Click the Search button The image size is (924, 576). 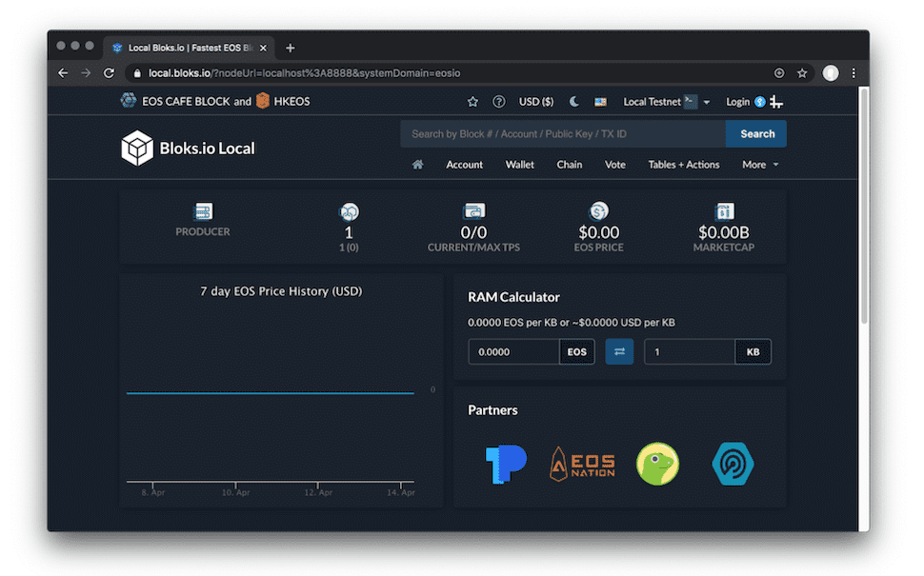coord(756,134)
